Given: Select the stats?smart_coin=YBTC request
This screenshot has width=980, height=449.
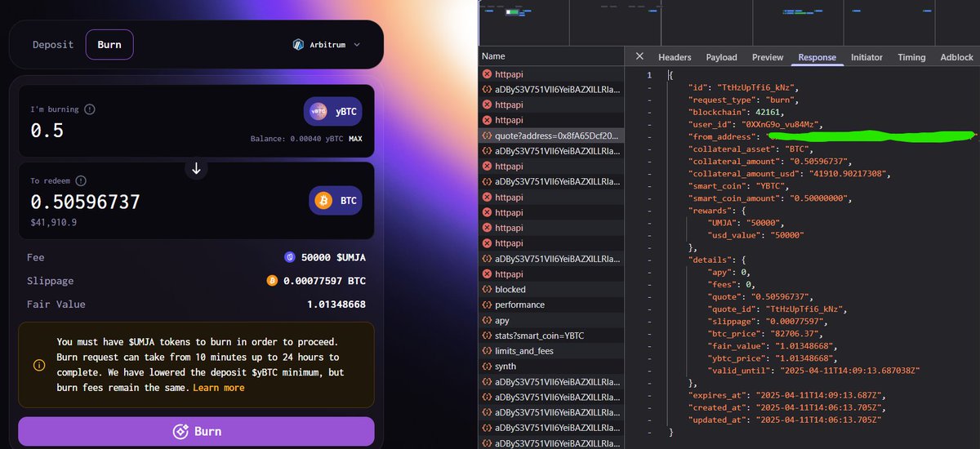Looking at the screenshot, I should click(x=552, y=336).
